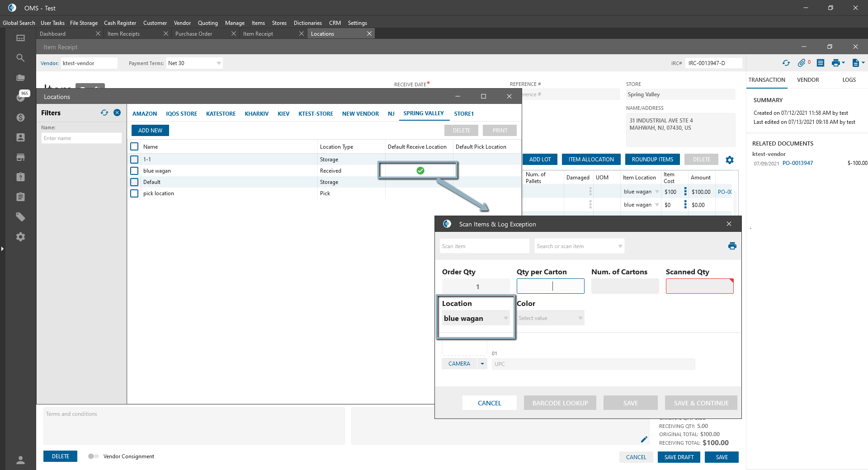Image resolution: width=868 pixels, height=470 pixels.
Task: Close the Dashboard tab
Action: (x=98, y=34)
